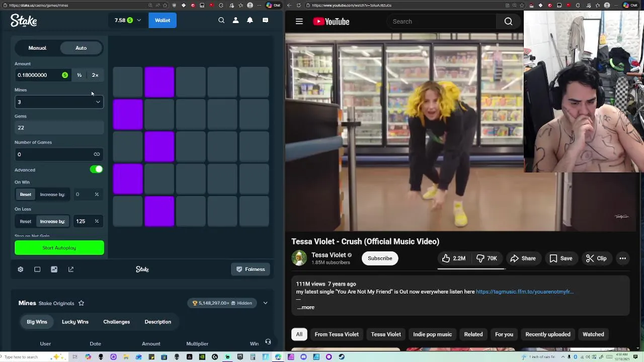The height and width of the screenshot is (362, 644).
Task: Open Tessa Violet channel avatar
Action: point(299,258)
